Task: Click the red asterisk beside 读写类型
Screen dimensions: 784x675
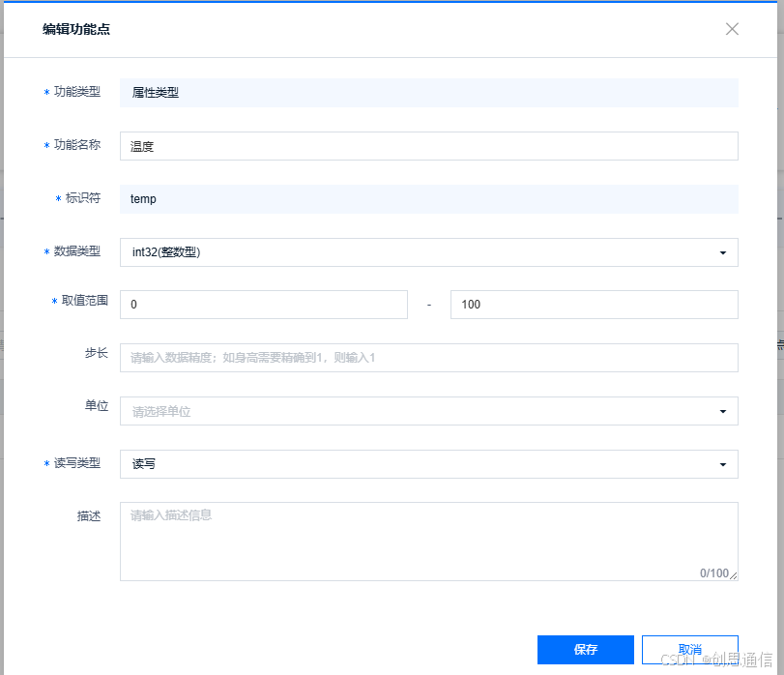Action: tap(44, 463)
